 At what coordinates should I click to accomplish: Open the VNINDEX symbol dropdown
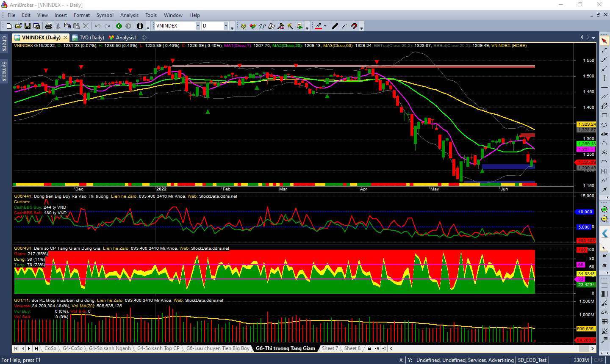click(x=198, y=26)
